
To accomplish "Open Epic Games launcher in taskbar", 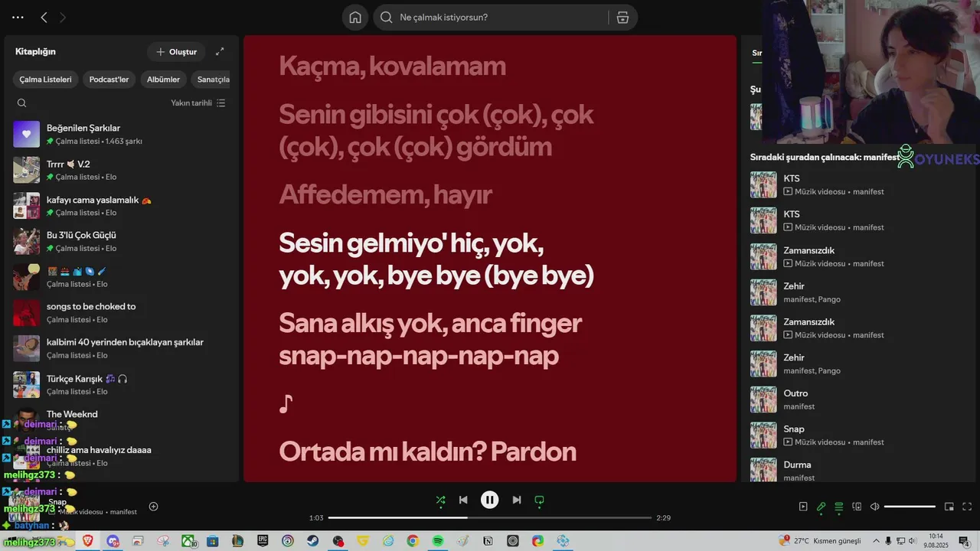I will tap(263, 541).
